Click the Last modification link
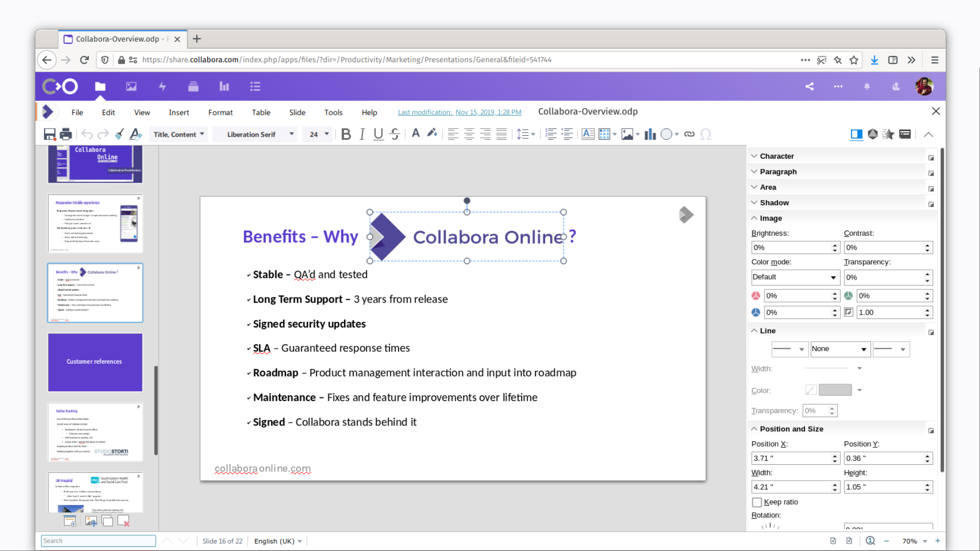 point(459,112)
